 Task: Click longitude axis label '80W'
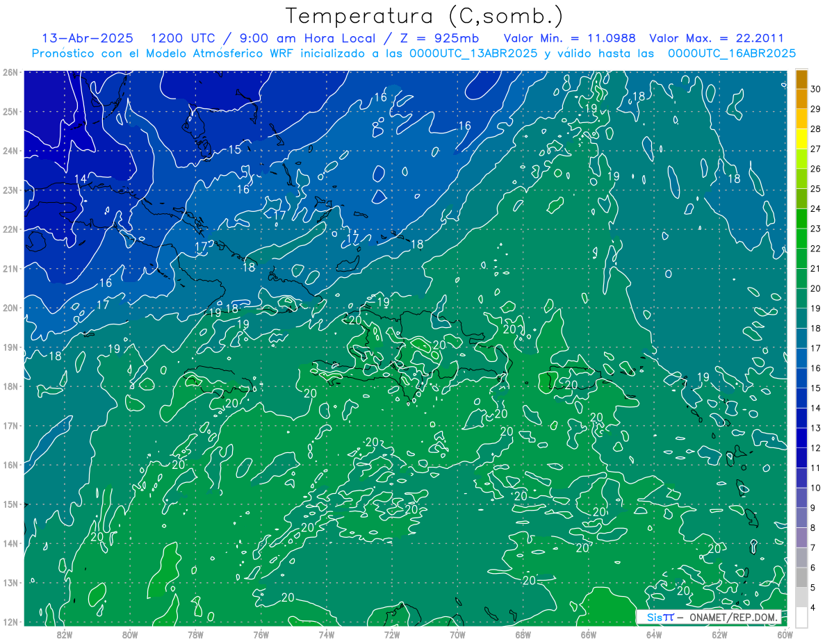(130, 634)
